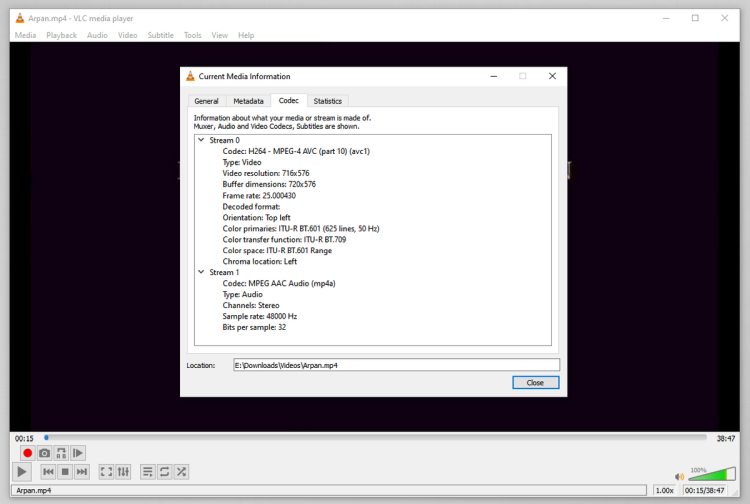This screenshot has width=750, height=504.
Task: Click the 00:15/38:47 time display in status bar
Action: pos(704,490)
